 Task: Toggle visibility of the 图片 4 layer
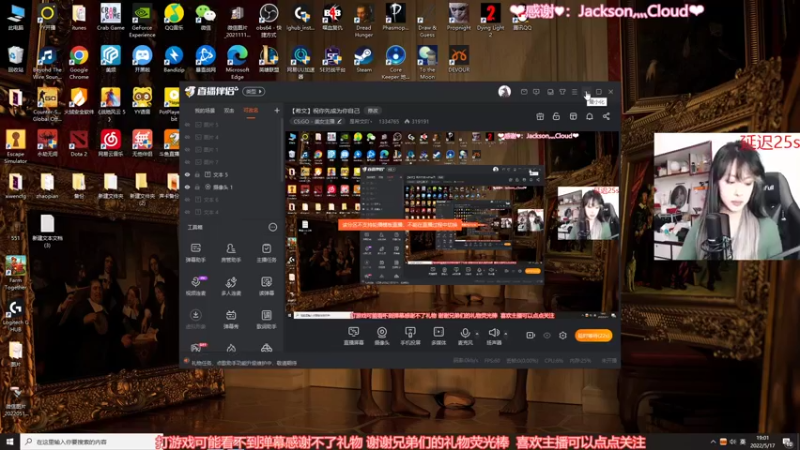pos(187,137)
